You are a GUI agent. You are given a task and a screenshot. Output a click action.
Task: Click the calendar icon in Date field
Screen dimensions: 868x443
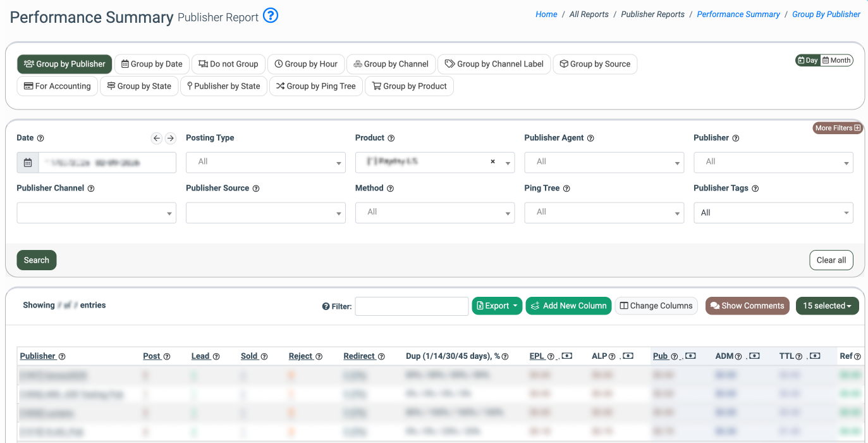[x=28, y=163]
